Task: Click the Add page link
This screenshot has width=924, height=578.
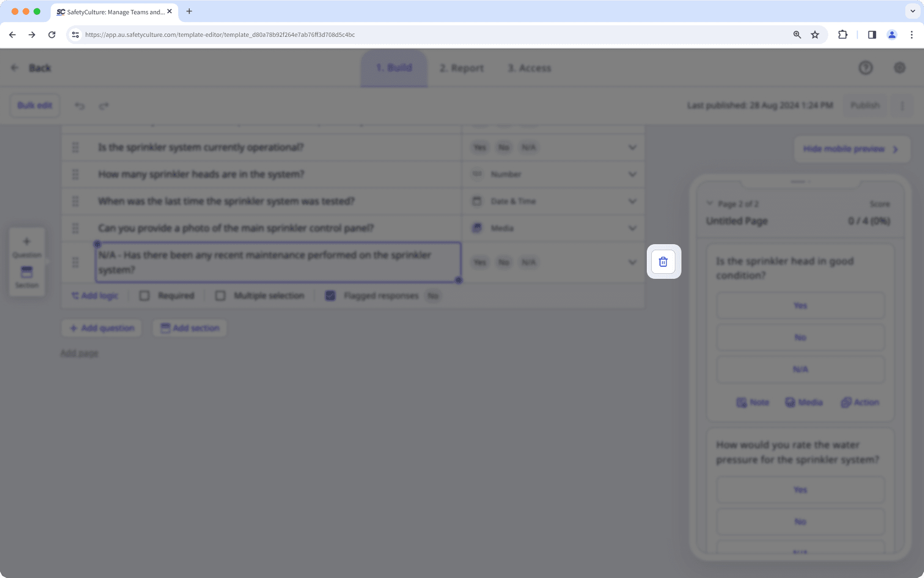Action: 79,353
